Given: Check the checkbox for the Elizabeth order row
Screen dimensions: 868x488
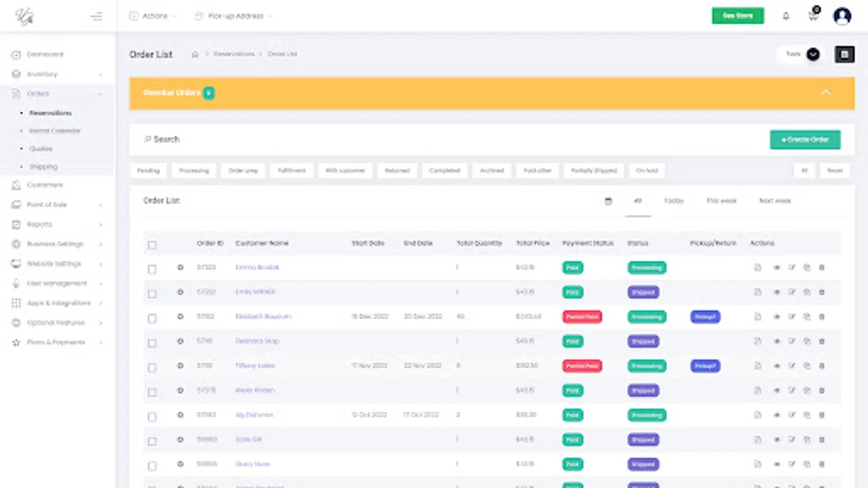Looking at the screenshot, I should click(152, 318).
